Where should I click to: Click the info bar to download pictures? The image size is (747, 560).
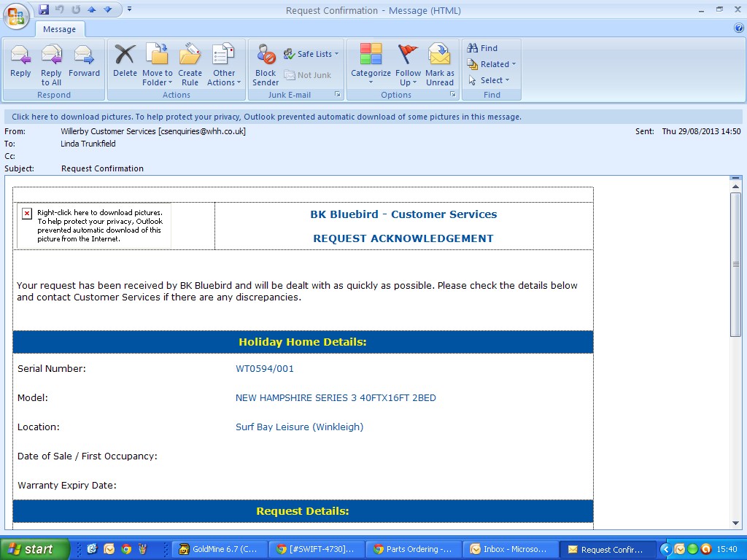373,117
